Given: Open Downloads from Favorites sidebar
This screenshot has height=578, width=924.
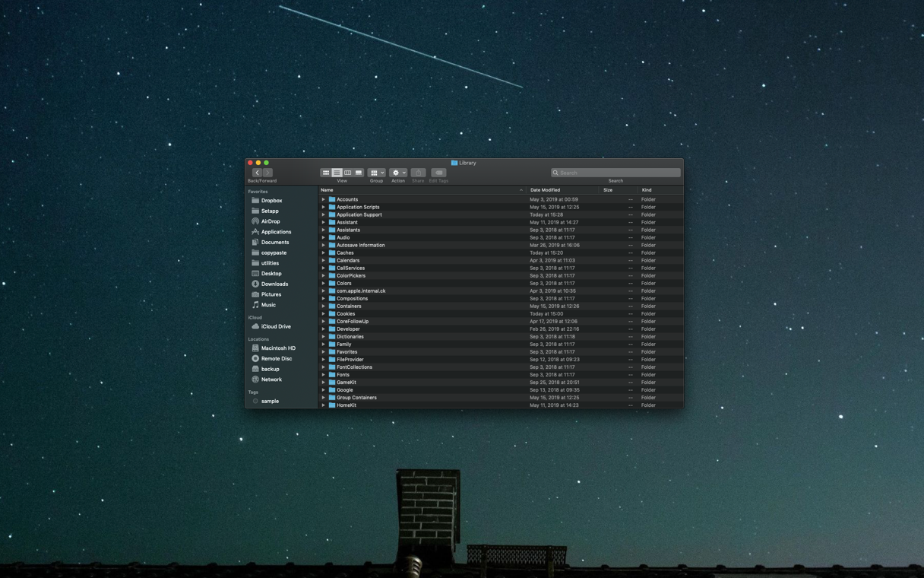Looking at the screenshot, I should point(274,284).
